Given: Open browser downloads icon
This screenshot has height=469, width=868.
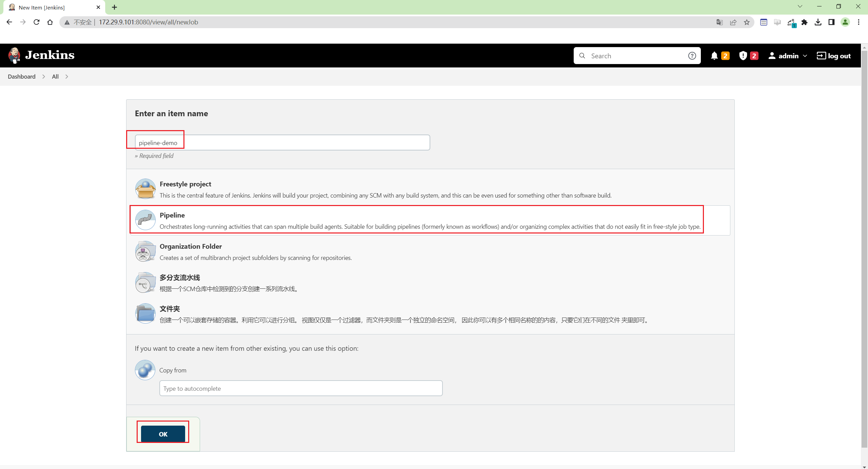Looking at the screenshot, I should click(818, 22).
